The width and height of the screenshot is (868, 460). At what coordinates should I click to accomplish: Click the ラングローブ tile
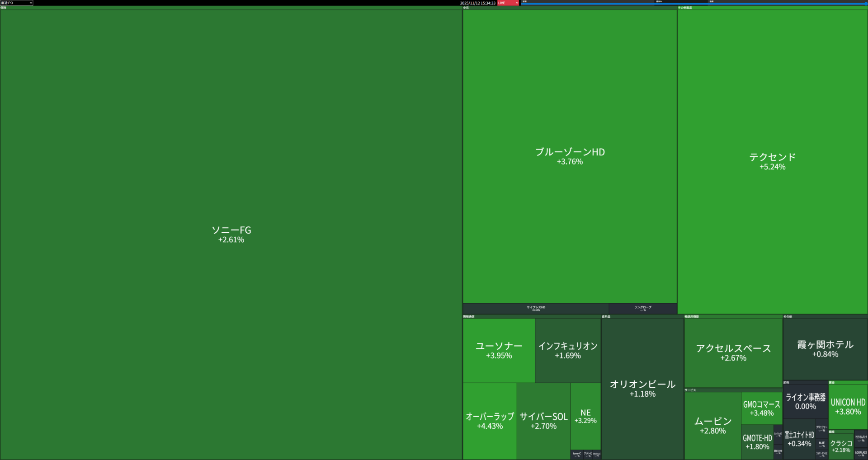(642, 309)
